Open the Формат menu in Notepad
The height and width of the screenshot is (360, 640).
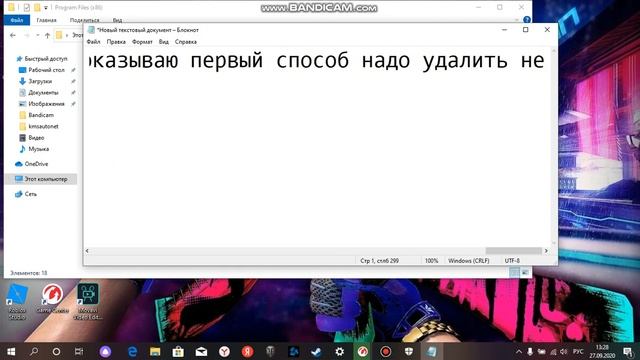tap(142, 42)
